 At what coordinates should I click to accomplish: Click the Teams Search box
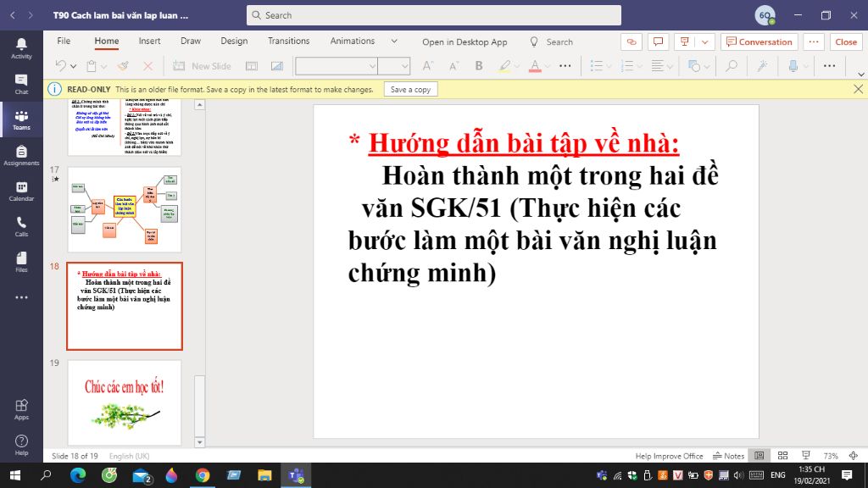click(434, 15)
